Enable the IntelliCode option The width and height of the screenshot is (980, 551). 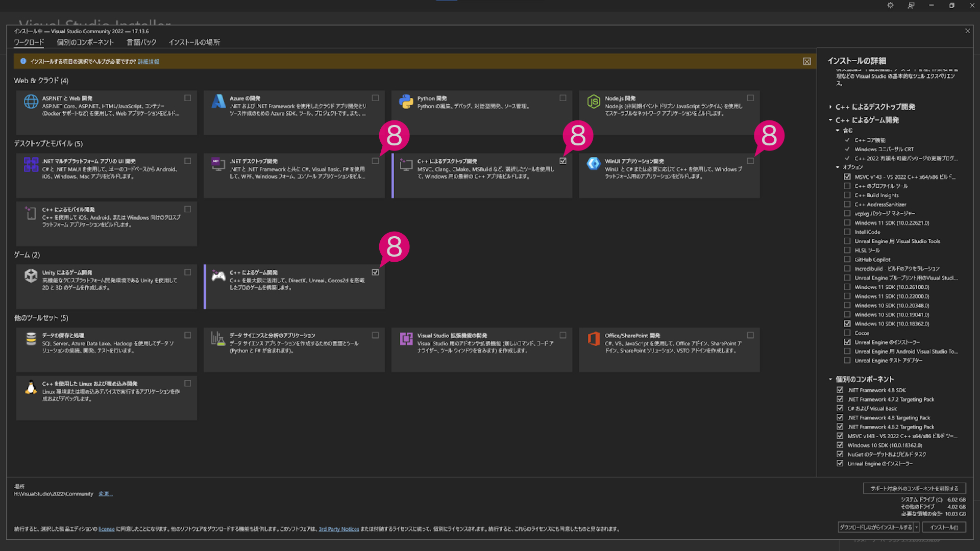[x=847, y=232]
